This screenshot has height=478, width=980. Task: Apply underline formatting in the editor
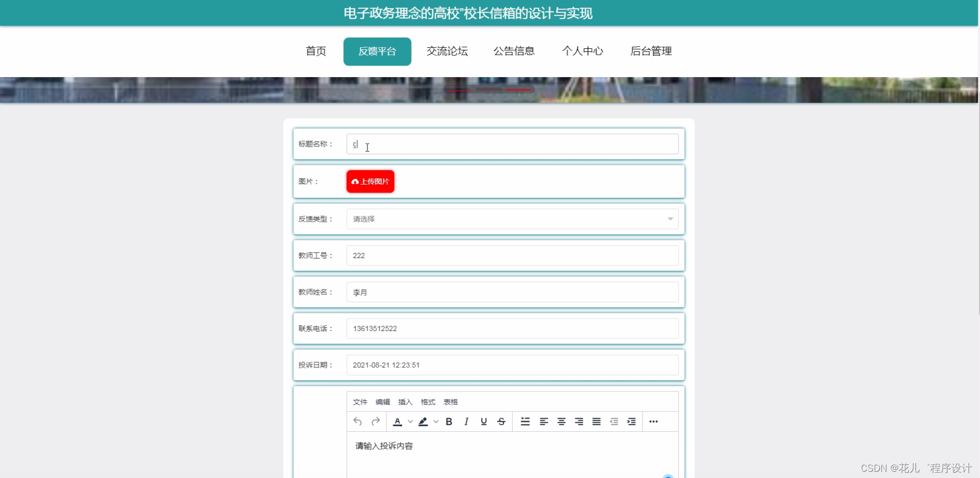pyautogui.click(x=483, y=421)
